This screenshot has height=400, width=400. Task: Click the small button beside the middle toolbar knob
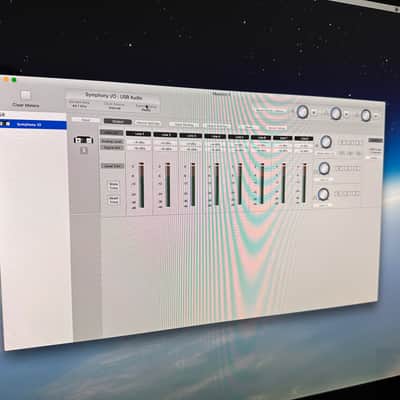click(x=347, y=115)
